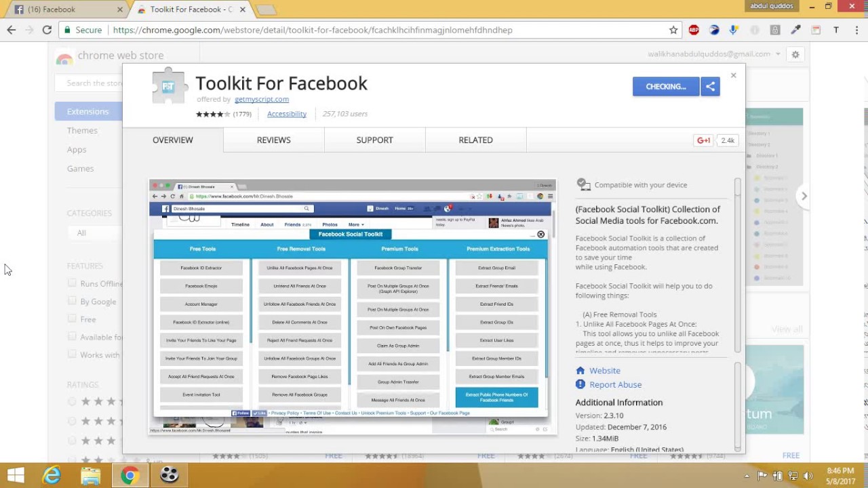Viewport: 868px width, 488px height.
Task: Check the Free feature filter
Action: click(x=72, y=319)
